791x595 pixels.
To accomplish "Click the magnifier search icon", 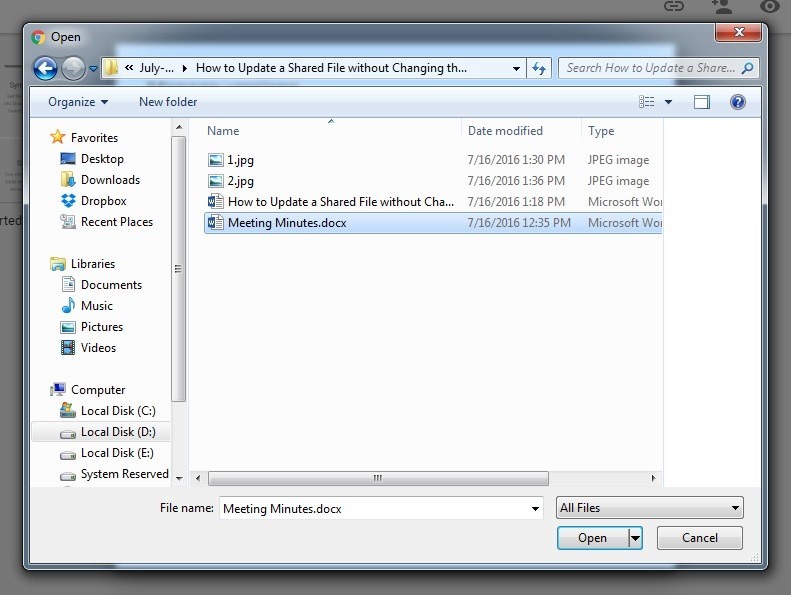I will [x=748, y=68].
